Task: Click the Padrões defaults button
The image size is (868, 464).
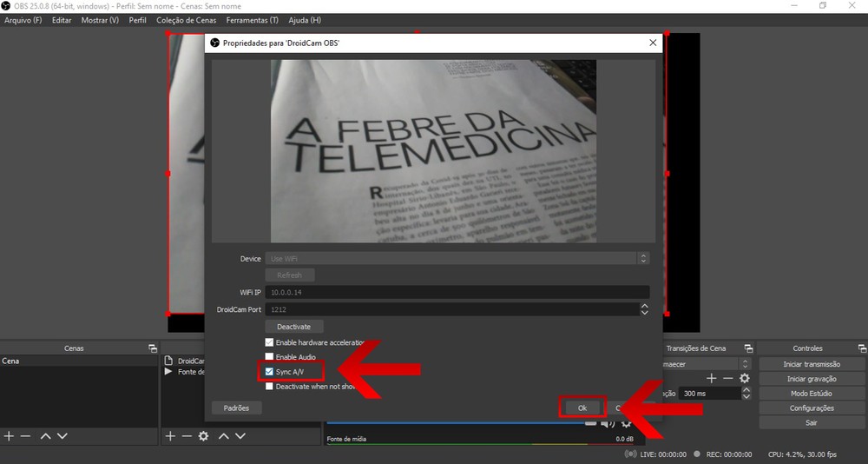Action: click(x=236, y=408)
